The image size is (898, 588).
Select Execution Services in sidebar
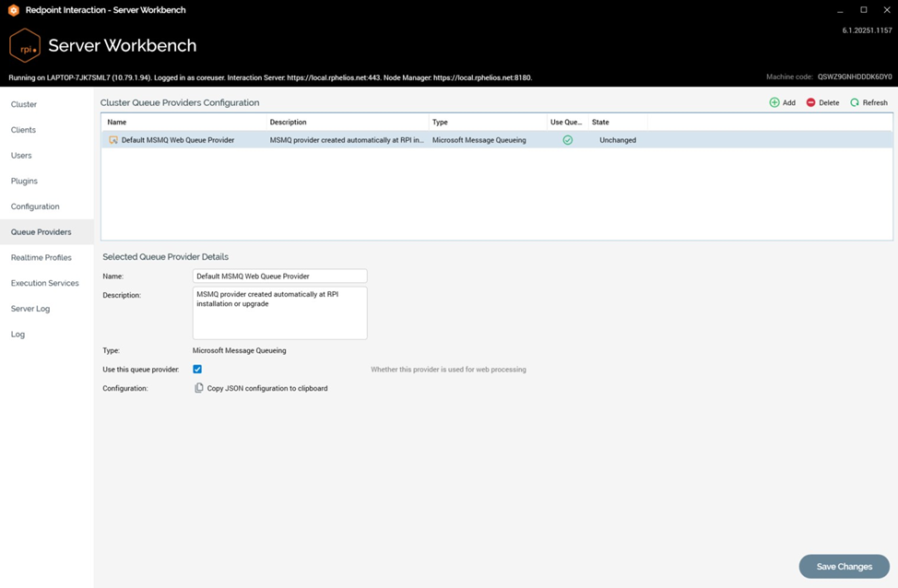click(x=44, y=283)
